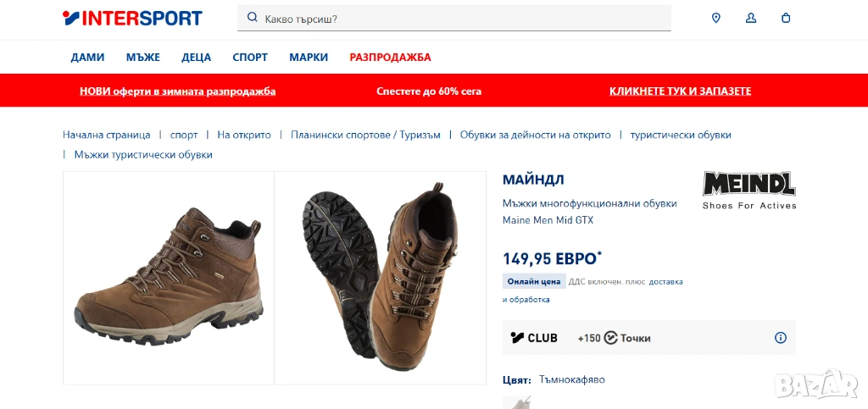Click the Meindl brand logo
The width and height of the screenshot is (868, 409).
tap(749, 190)
